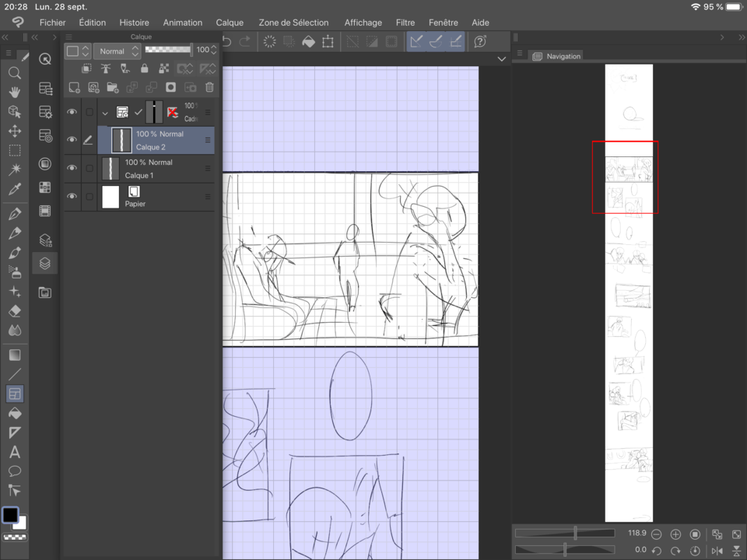Pick the Eyedropper tool

(14, 189)
